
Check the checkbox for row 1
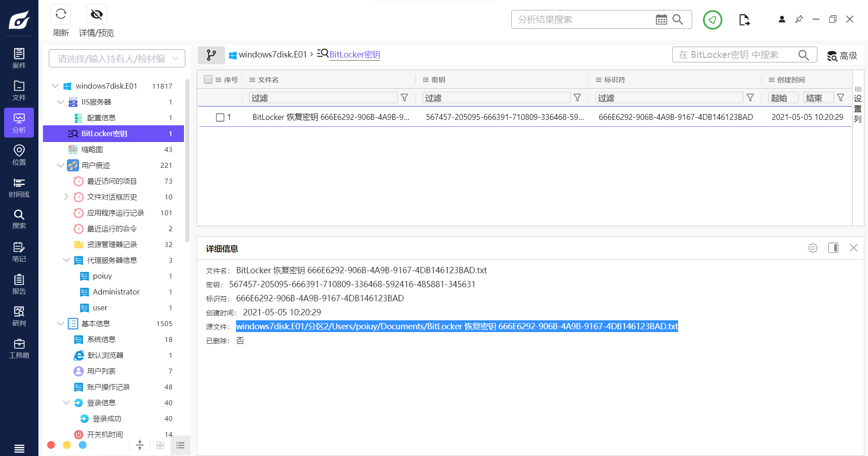click(220, 118)
